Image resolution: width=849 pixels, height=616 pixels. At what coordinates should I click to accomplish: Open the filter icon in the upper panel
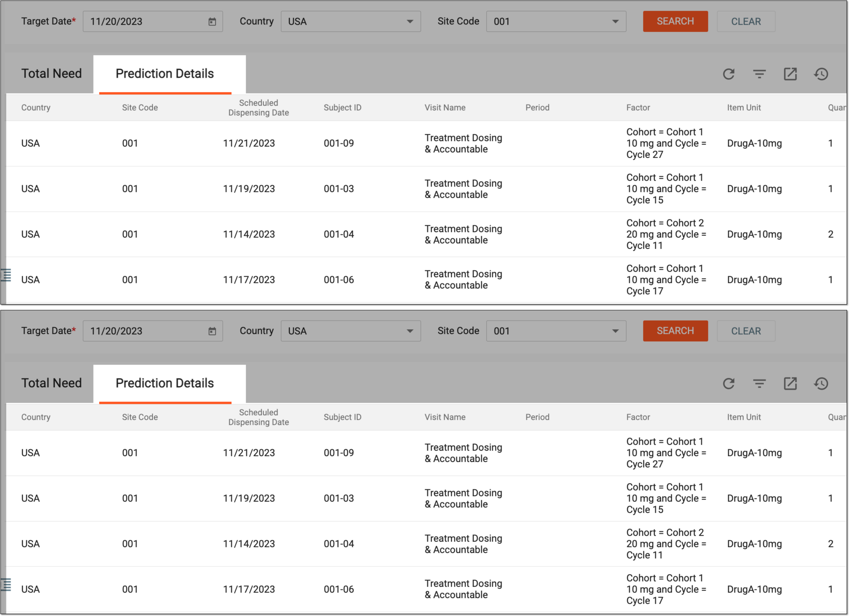(759, 74)
